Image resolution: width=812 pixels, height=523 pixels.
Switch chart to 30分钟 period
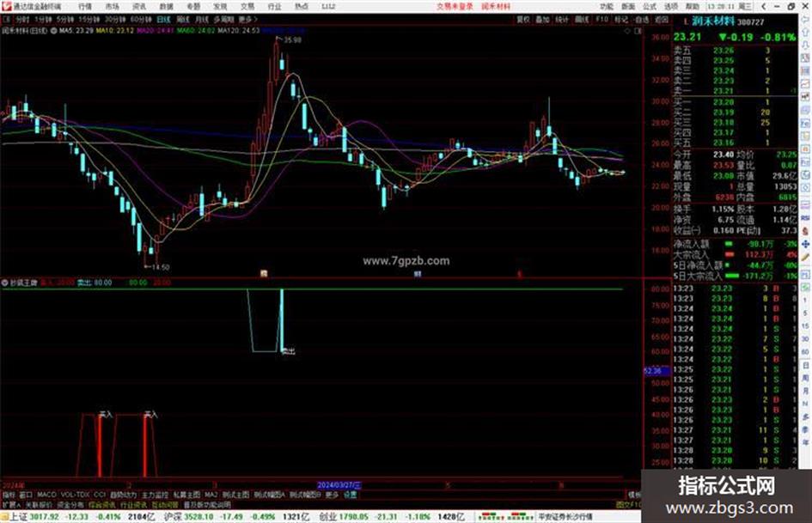[115, 19]
